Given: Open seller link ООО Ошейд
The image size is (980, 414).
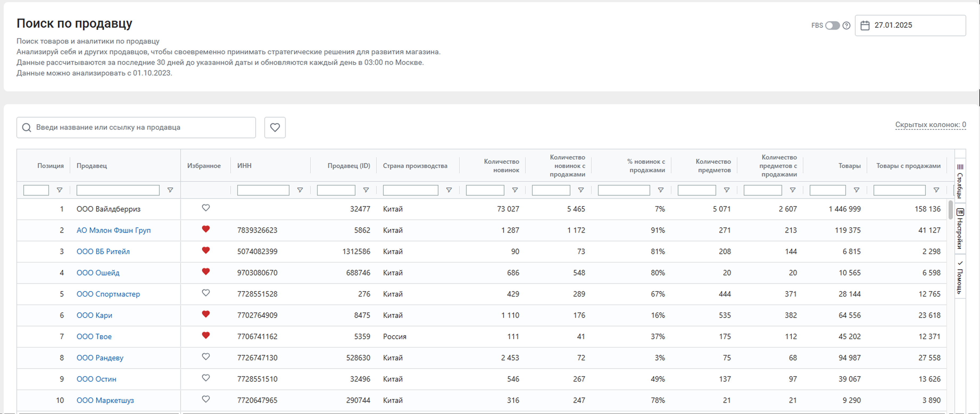Looking at the screenshot, I should (98, 273).
